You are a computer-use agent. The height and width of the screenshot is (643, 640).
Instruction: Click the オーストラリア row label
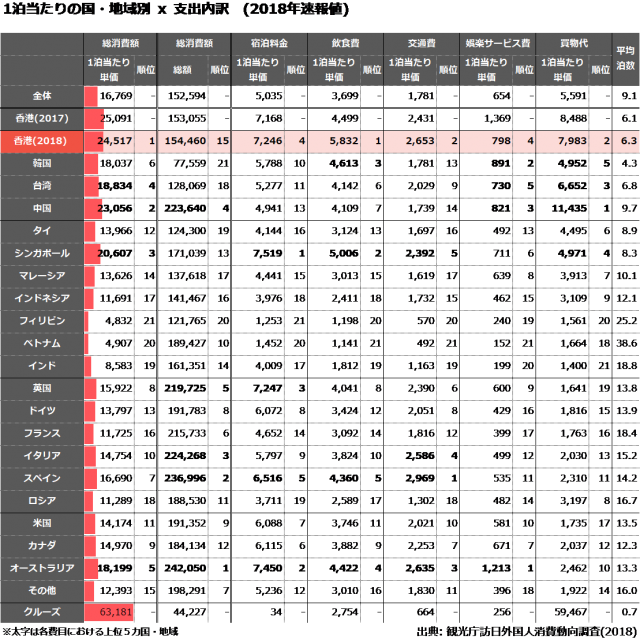(42, 568)
